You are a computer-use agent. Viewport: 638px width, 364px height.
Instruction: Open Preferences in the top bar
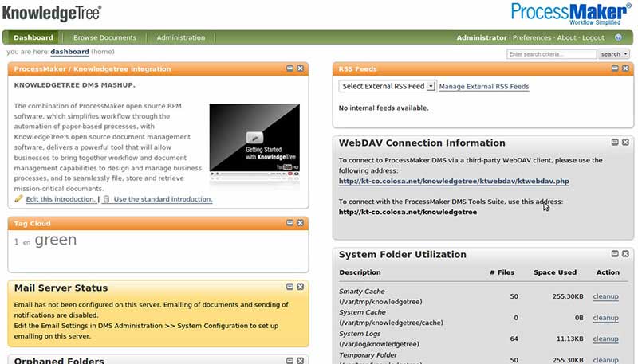[531, 37]
